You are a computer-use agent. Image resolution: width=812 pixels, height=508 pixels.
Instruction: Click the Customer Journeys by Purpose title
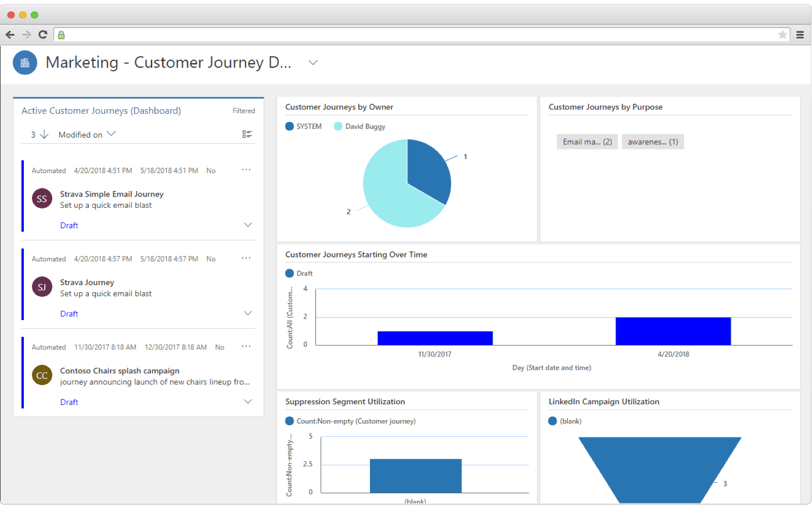pos(605,107)
